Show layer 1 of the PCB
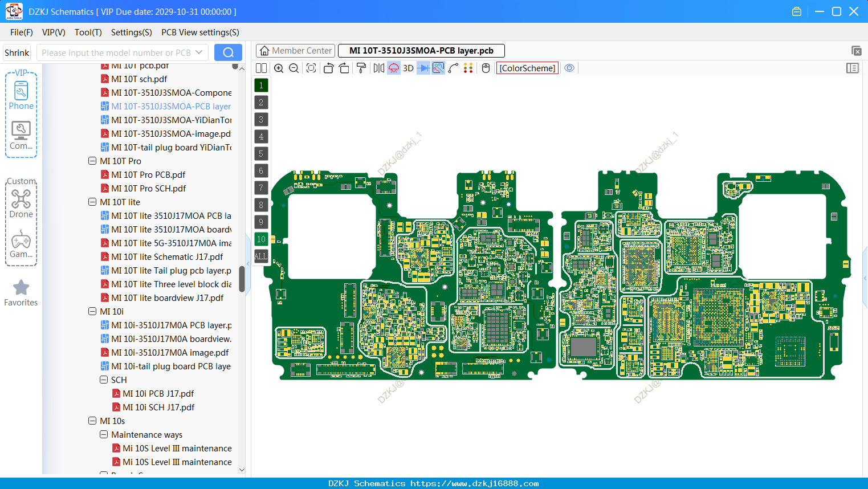Screen dimensions: 868x489 [x=261, y=85]
